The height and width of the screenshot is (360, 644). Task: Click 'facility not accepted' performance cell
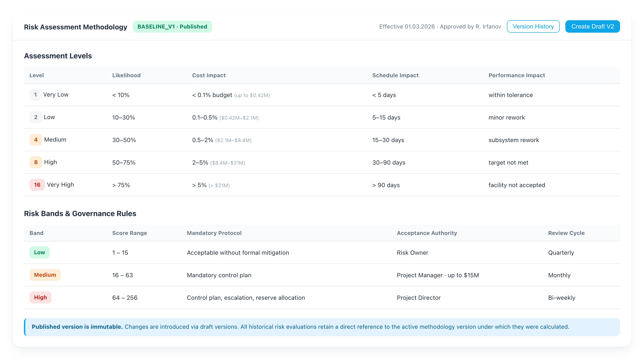pos(517,185)
